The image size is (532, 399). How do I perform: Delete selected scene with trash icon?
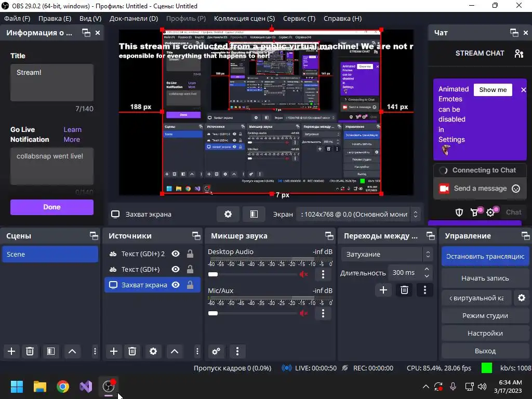click(30, 351)
